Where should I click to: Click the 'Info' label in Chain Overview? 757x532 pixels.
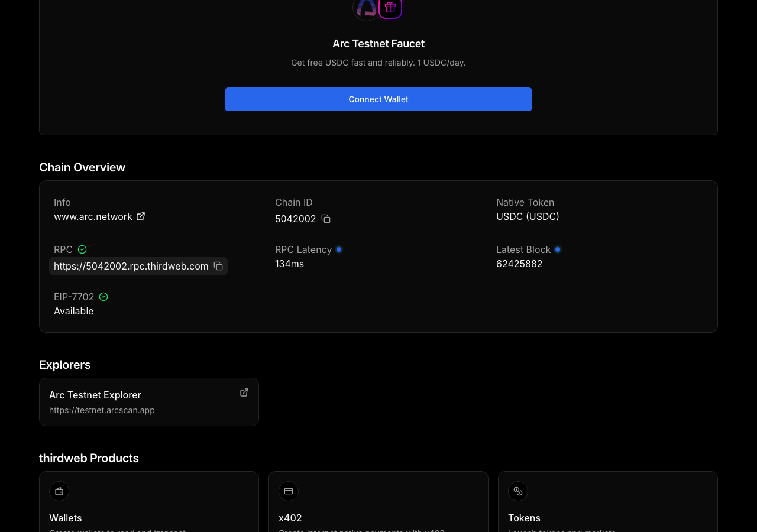click(62, 202)
